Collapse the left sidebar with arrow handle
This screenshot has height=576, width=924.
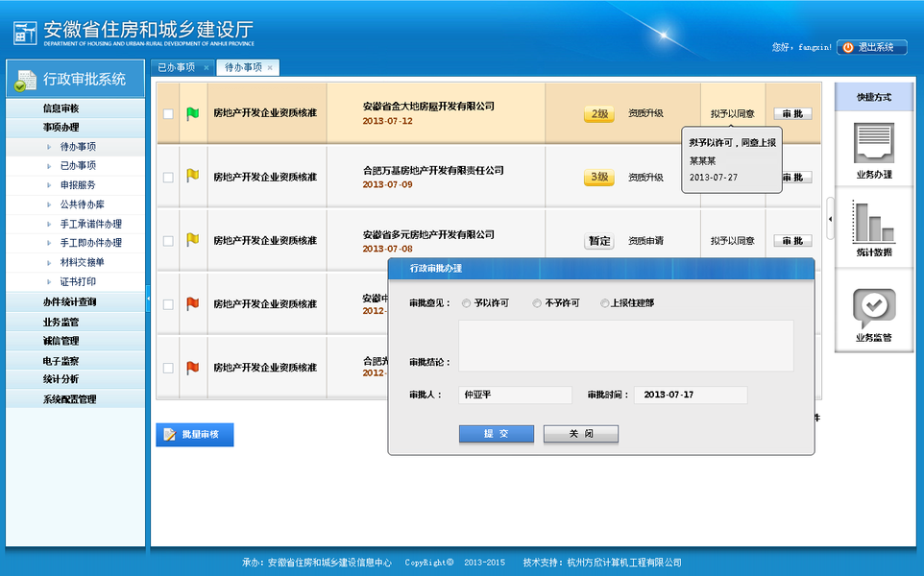(x=148, y=299)
